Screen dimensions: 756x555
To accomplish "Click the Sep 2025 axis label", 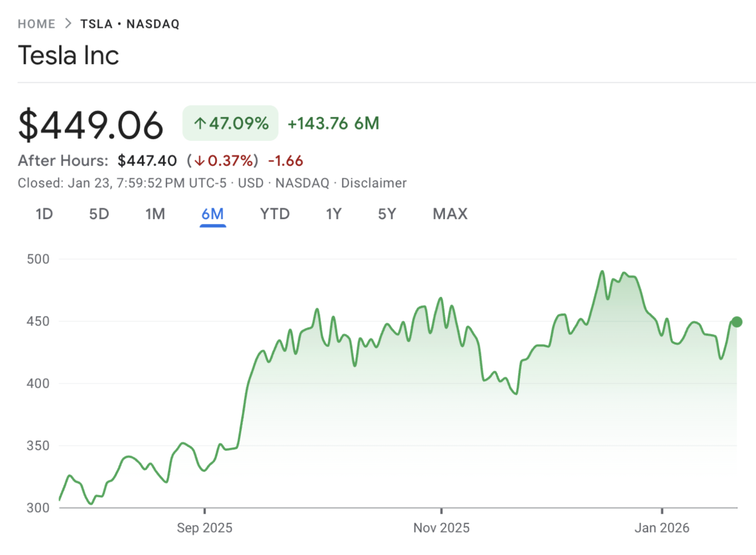I will point(205,528).
